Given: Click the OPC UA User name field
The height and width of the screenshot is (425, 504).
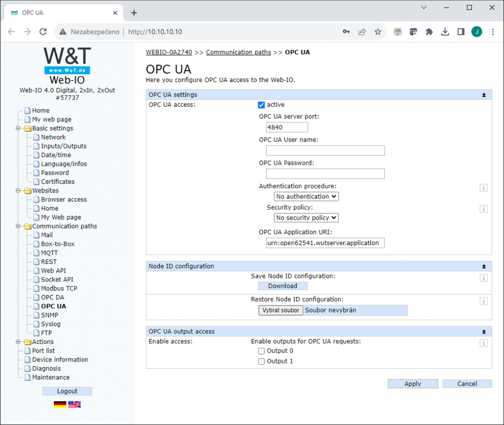Looking at the screenshot, I should [x=325, y=151].
